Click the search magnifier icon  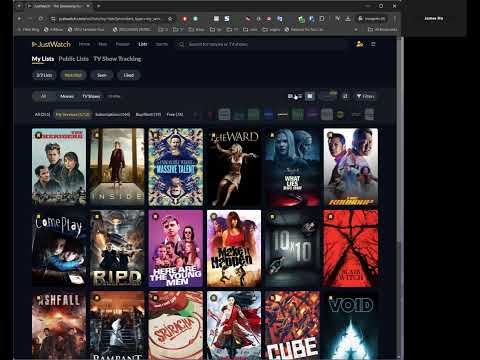181,44
